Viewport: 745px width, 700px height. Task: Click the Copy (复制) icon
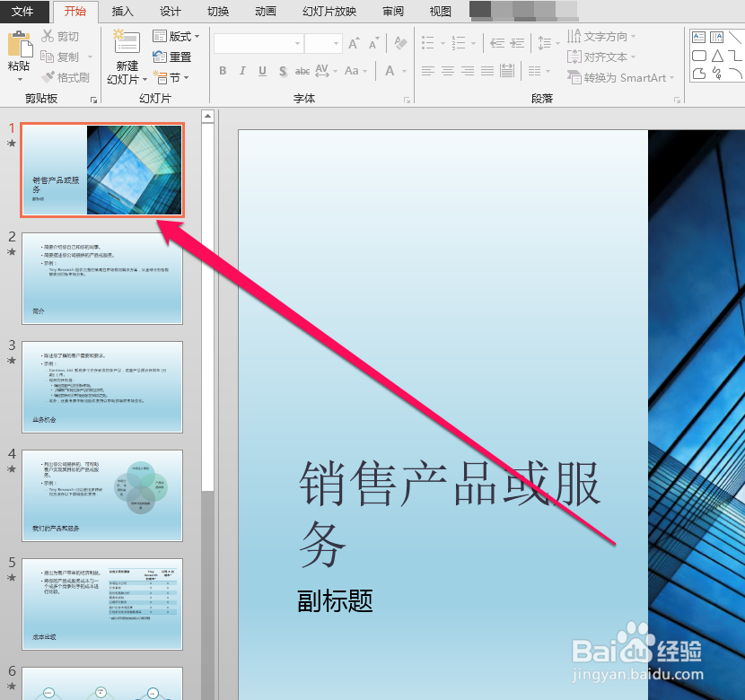(x=47, y=57)
